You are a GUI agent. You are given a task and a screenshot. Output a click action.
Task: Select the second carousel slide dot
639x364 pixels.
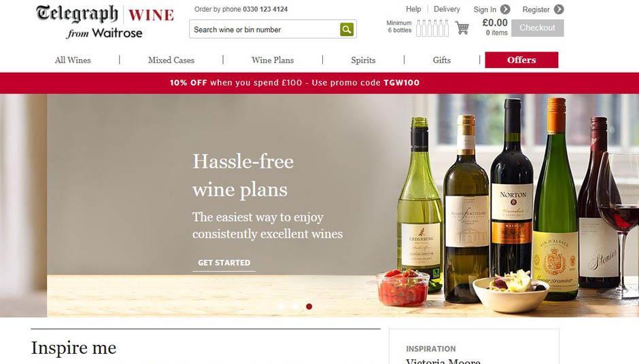tap(295, 306)
